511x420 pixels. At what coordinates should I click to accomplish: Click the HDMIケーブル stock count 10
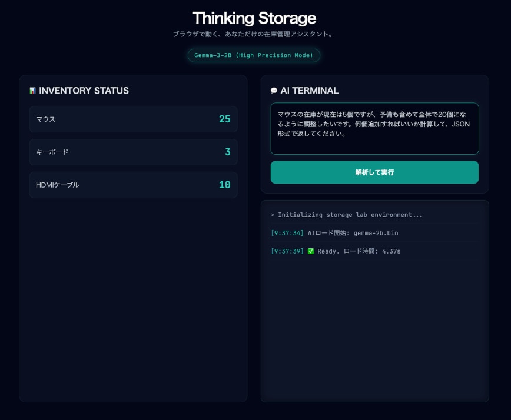coord(224,185)
